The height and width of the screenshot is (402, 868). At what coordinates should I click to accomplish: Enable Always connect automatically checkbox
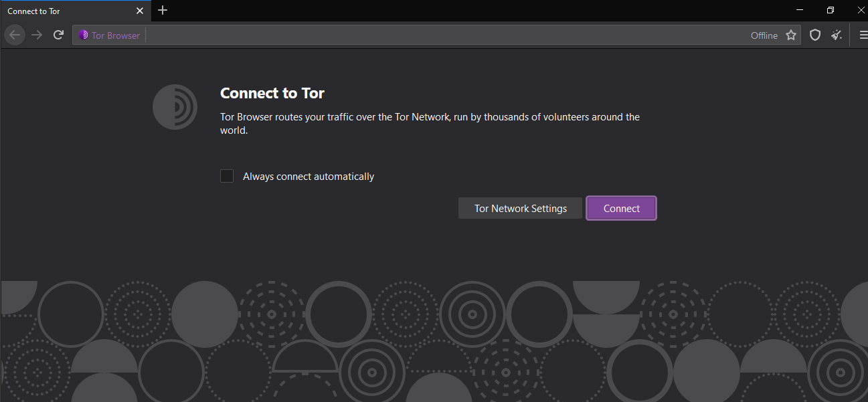[227, 176]
